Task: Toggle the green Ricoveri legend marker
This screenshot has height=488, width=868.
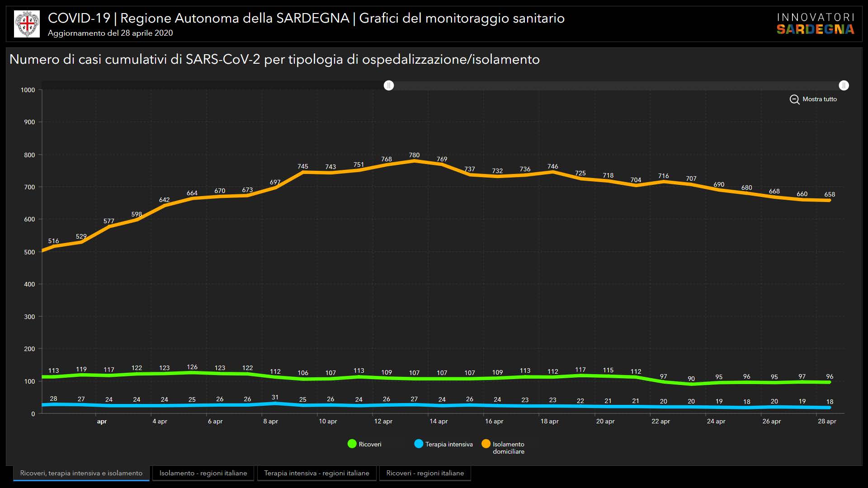Action: point(352,444)
